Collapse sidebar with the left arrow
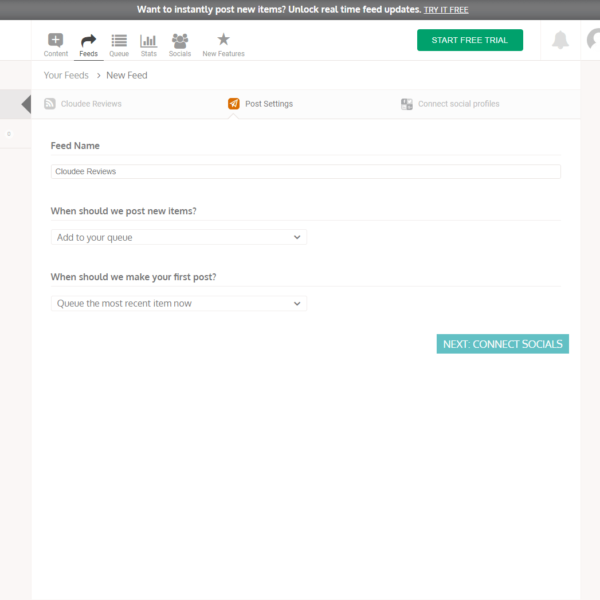Screen dimensions: 600x600 [26, 104]
